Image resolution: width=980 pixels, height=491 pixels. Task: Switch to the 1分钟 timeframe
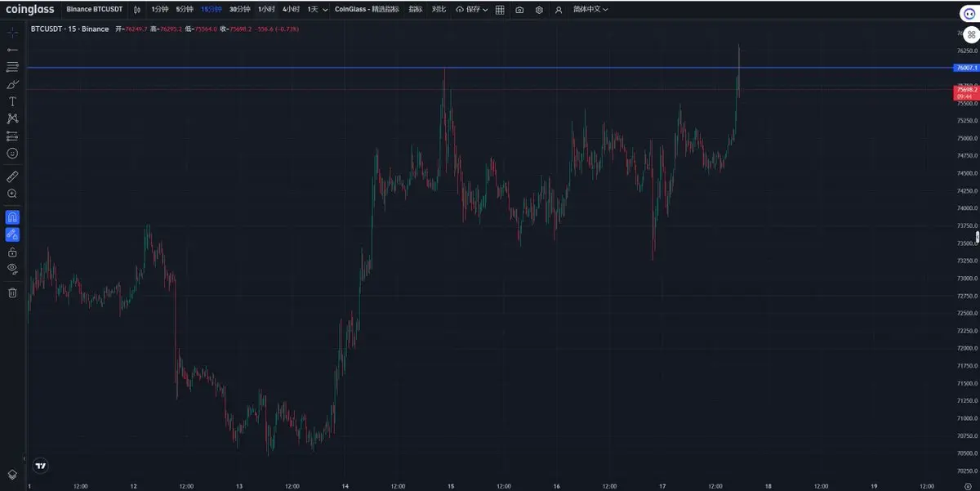[160, 10]
